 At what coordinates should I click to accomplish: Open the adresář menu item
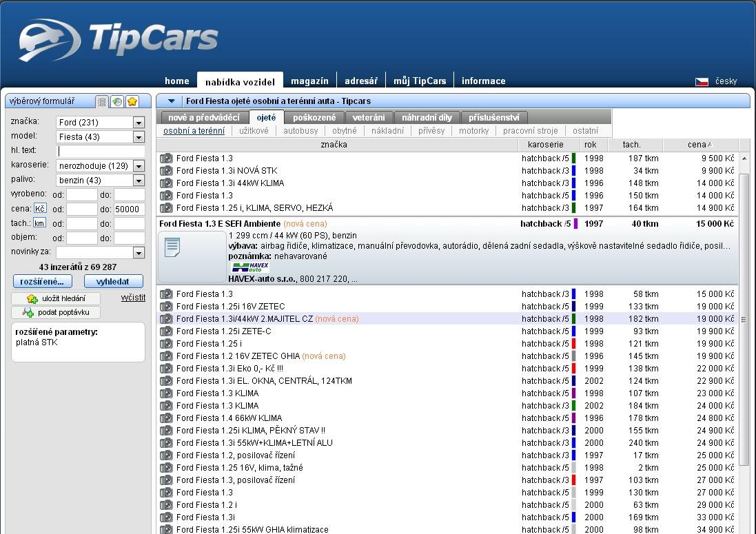point(361,81)
